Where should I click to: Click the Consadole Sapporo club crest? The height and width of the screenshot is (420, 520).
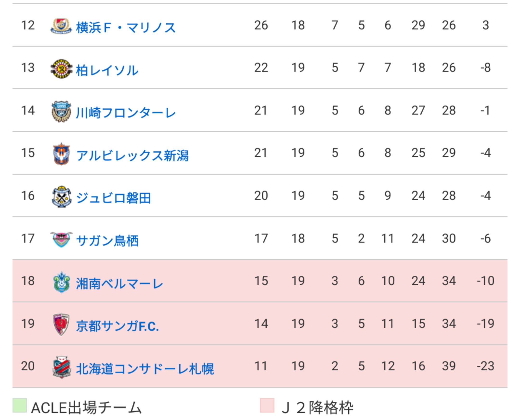tap(61, 367)
